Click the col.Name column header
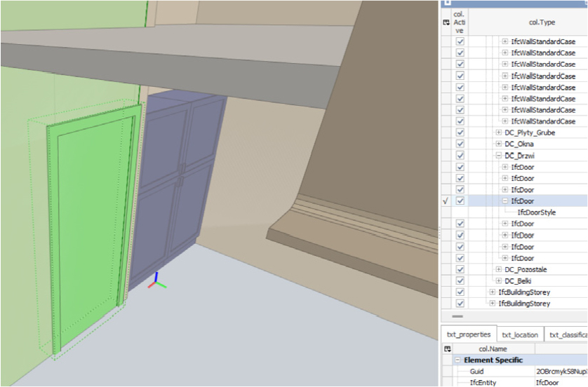This screenshot has width=588, height=387. tap(493, 348)
